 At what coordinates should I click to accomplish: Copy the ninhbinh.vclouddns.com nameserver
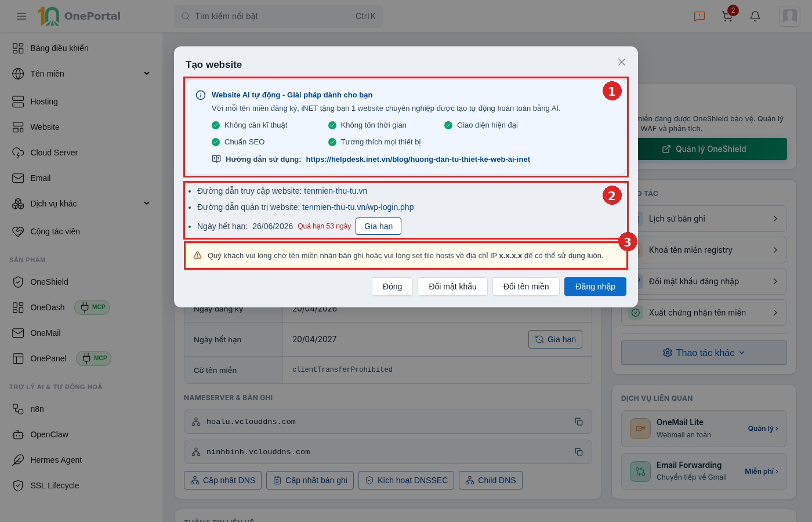pos(579,452)
